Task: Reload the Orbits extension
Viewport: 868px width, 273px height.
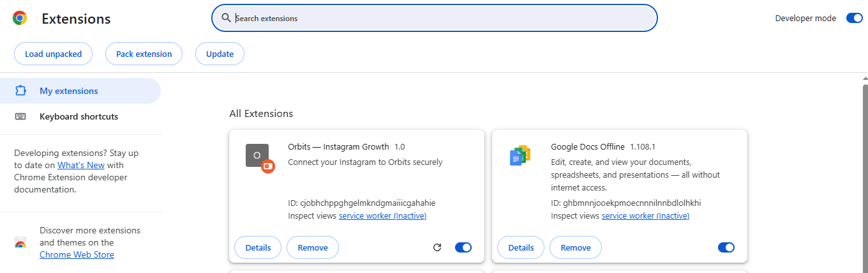Action: pyautogui.click(x=437, y=247)
